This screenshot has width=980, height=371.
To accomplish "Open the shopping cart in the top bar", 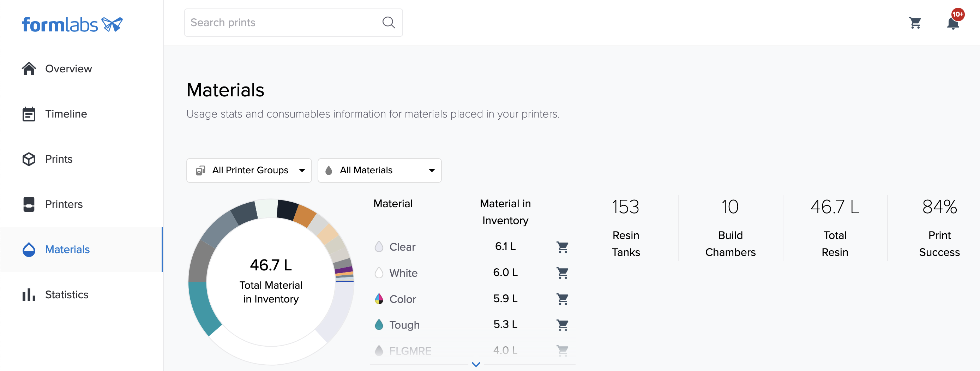I will coord(915,23).
